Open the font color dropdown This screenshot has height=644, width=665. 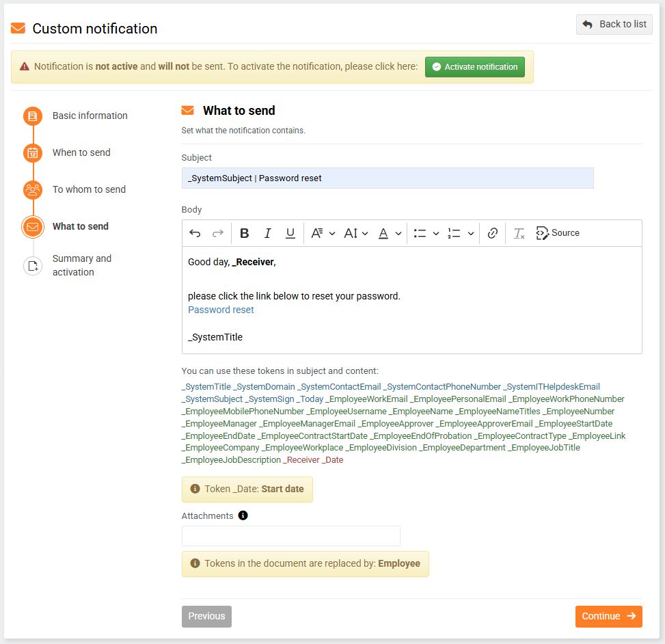click(x=390, y=233)
